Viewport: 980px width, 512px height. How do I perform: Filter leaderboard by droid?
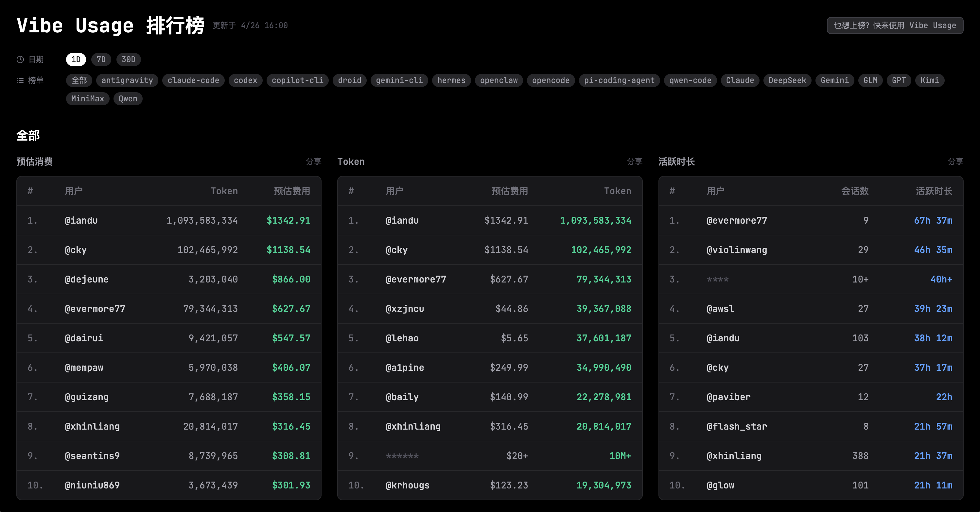point(350,80)
